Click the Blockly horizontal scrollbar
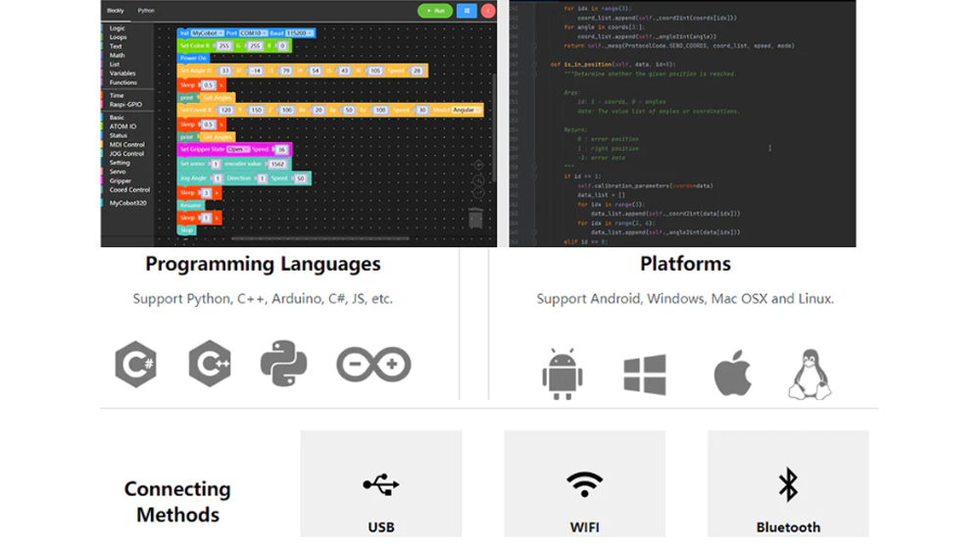Screen dimensions: 980x553 [320, 238]
